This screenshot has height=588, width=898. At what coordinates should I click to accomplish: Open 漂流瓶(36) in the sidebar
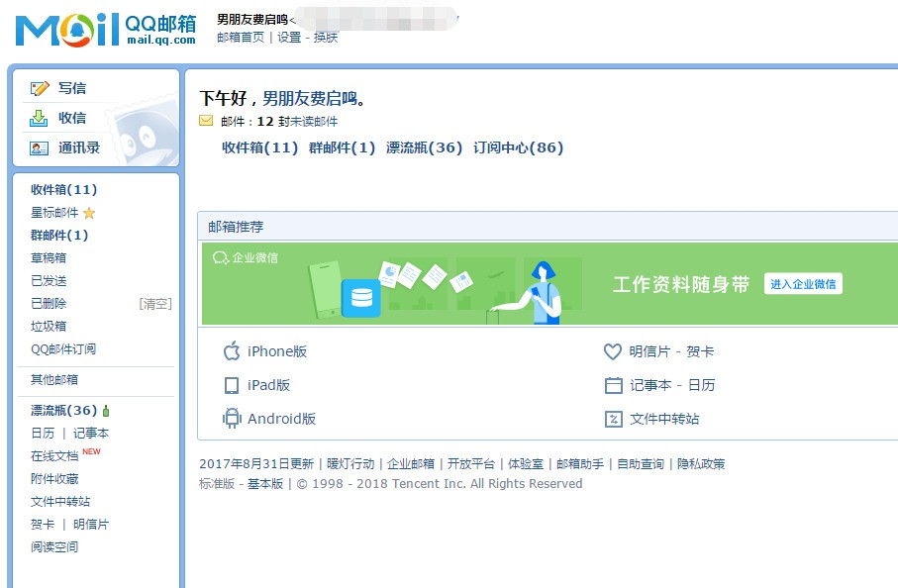(63, 411)
